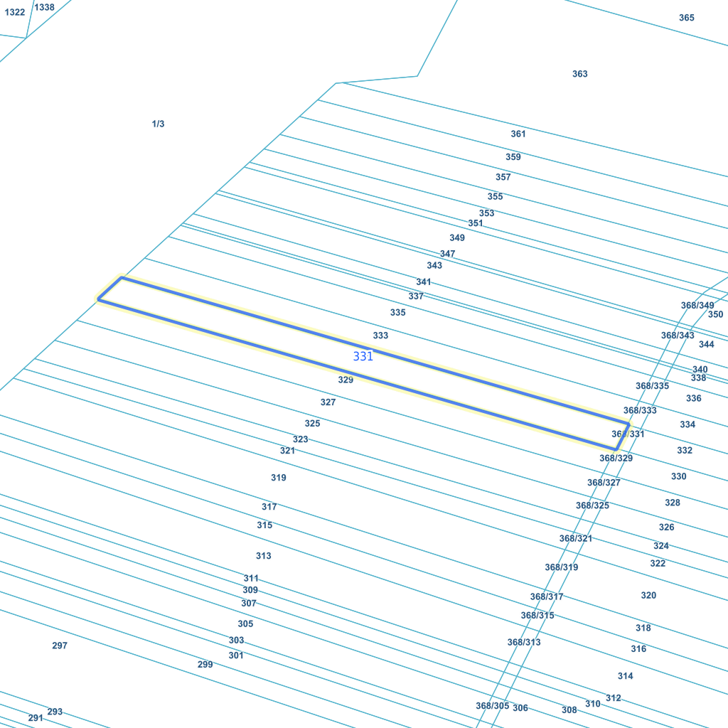The height and width of the screenshot is (728, 728).
Task: Click parcel label 363
Action: click(x=579, y=74)
